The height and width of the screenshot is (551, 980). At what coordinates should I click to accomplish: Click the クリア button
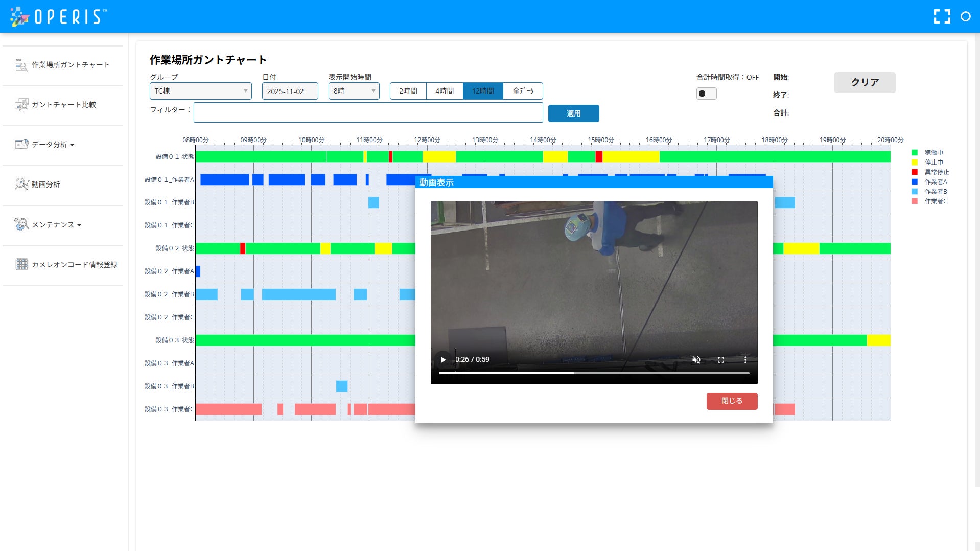click(865, 82)
